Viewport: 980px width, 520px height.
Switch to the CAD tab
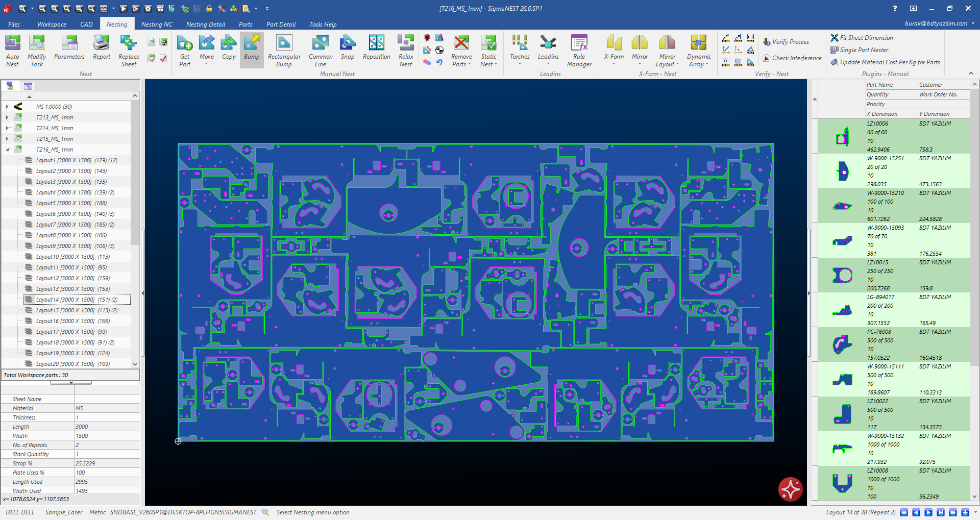86,24
